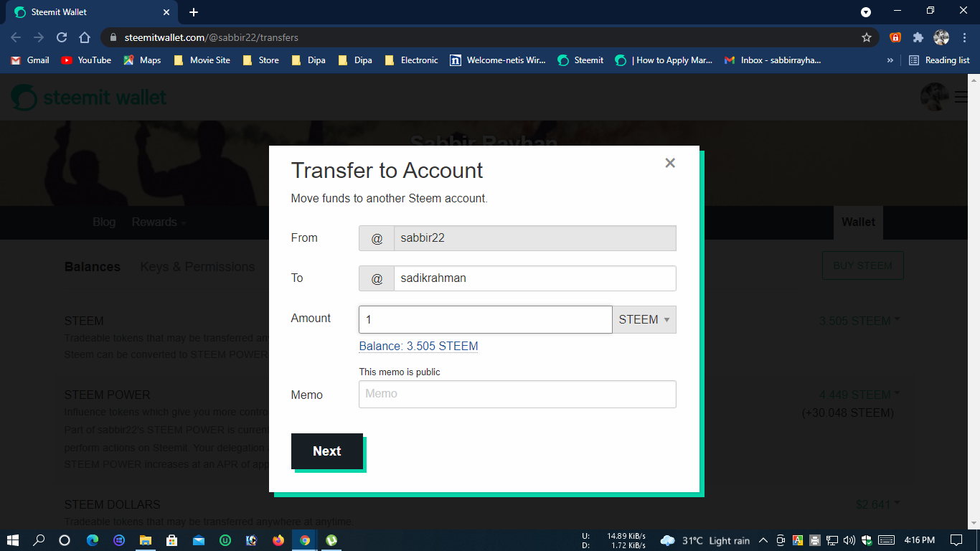Open the Reading list

[x=939, y=60]
